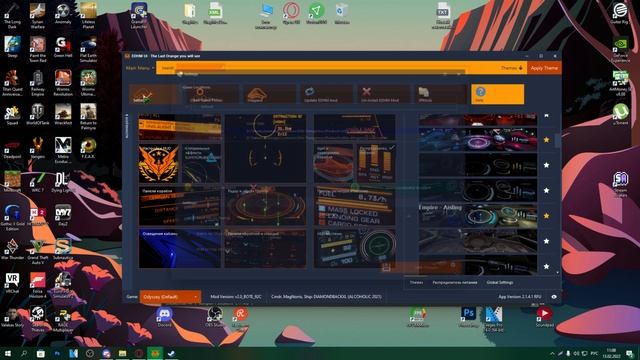Viewport: 640px width, 360px height.
Task: Open the Opera browser desktop icon
Action: (x=291, y=12)
